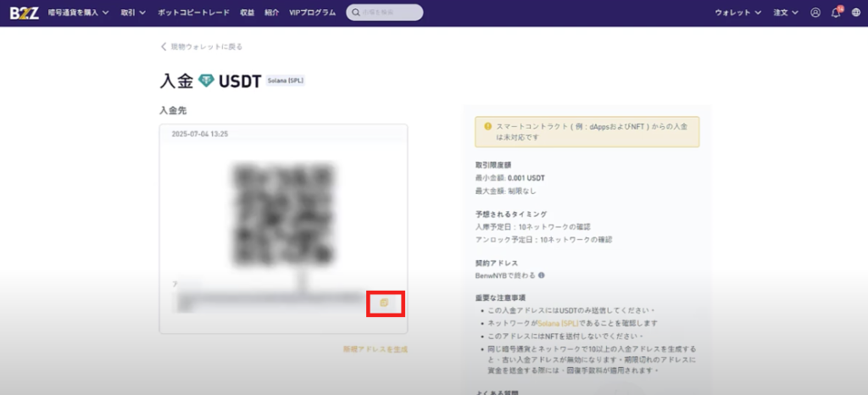The height and width of the screenshot is (395, 868).
Task: Click the USDT Tether coin icon
Action: [x=207, y=81]
